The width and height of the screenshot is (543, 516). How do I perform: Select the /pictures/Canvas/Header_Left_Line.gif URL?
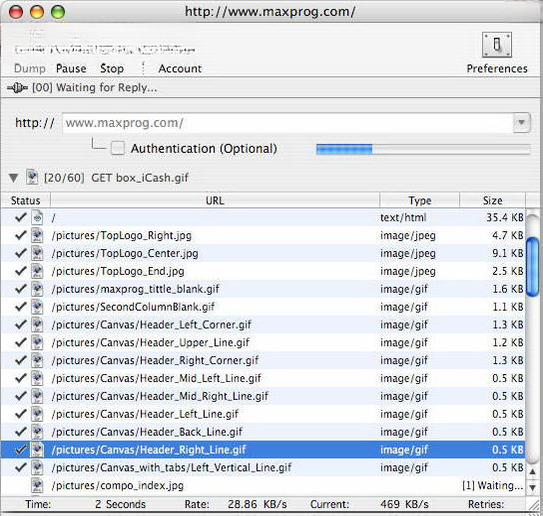pyautogui.click(x=145, y=414)
